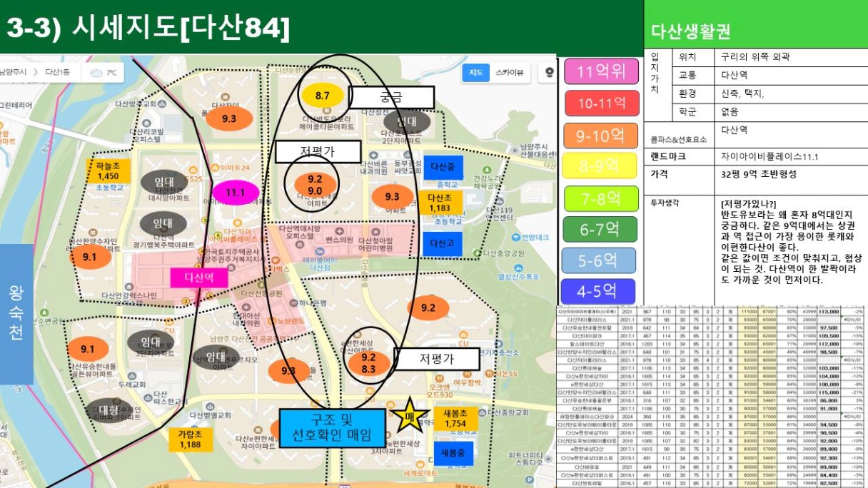The image size is (868, 488).
Task: Select the blue 다산중 school box
Action: (443, 166)
